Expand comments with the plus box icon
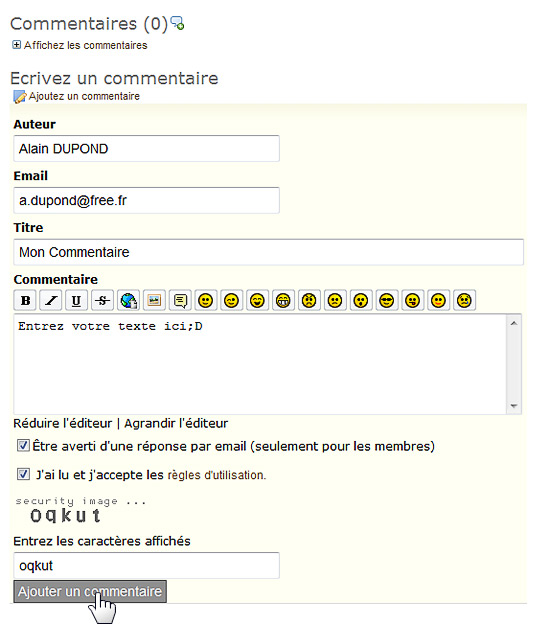This screenshot has height=624, width=550. 16,45
